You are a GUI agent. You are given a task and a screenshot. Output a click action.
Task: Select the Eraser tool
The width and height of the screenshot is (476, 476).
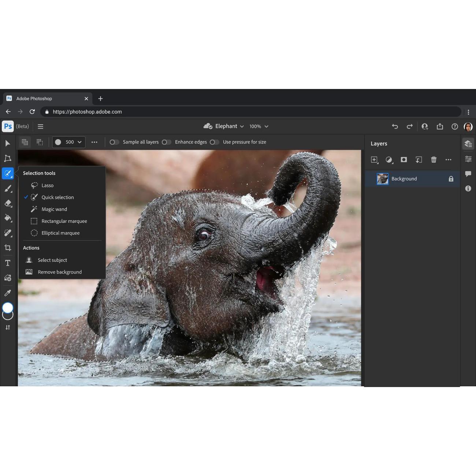pyautogui.click(x=7, y=203)
